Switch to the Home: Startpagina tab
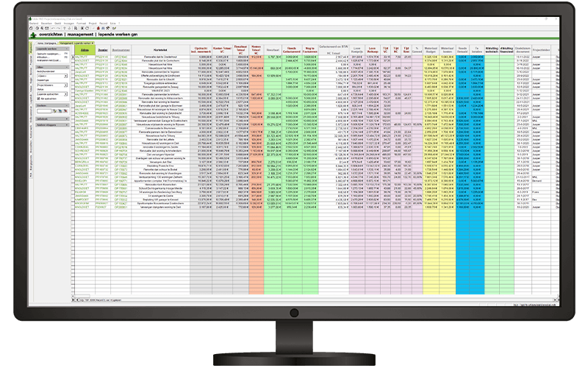 47,43
